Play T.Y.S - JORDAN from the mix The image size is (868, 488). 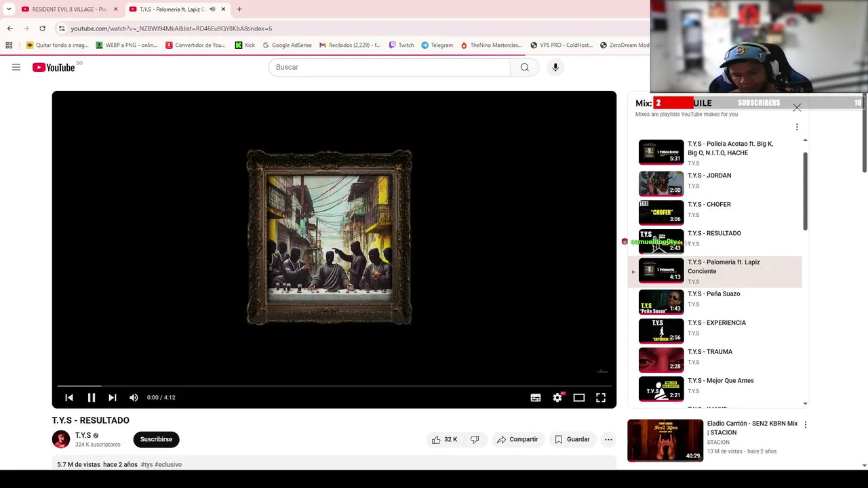click(x=715, y=183)
